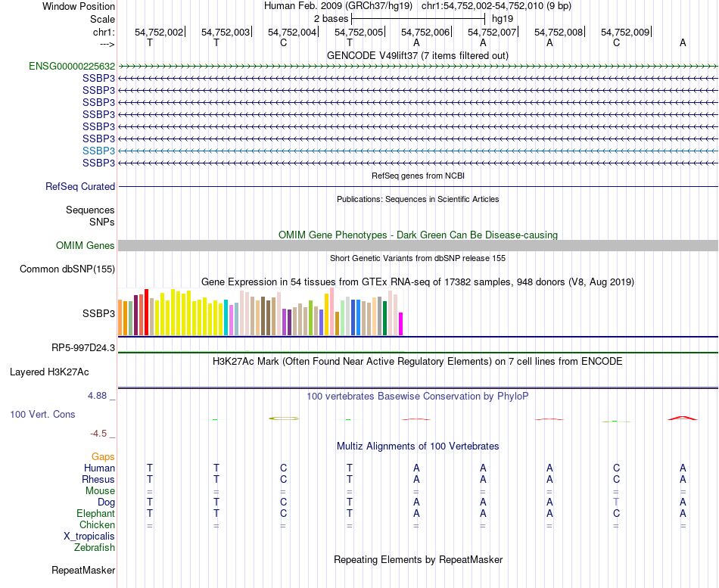The height and width of the screenshot is (588, 719).
Task: Click the Rhesus species label
Action: 98,479
